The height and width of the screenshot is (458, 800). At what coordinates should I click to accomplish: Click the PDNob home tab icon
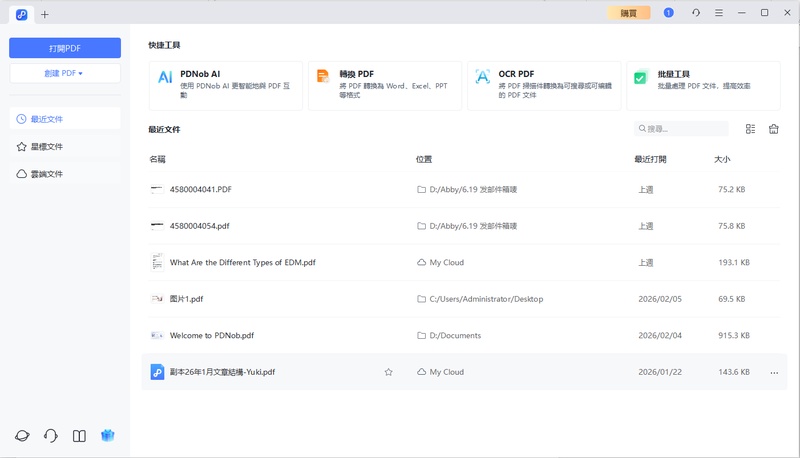tap(21, 14)
